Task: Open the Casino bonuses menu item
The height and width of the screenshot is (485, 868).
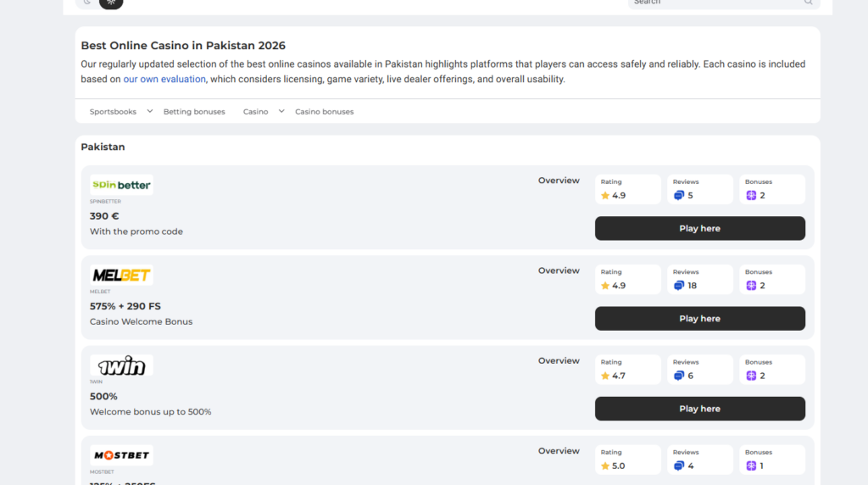Action: click(x=325, y=112)
